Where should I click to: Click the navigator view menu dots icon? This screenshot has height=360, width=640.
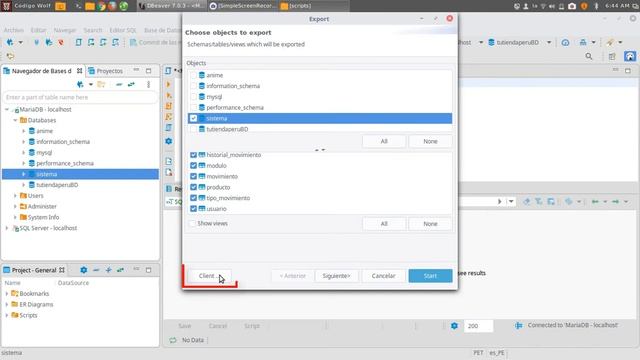coord(149,84)
